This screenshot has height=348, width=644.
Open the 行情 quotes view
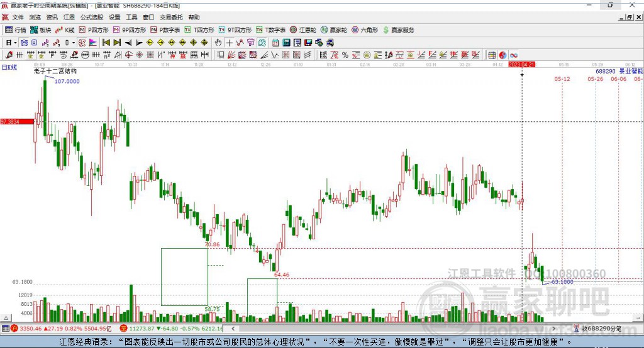coord(16,30)
